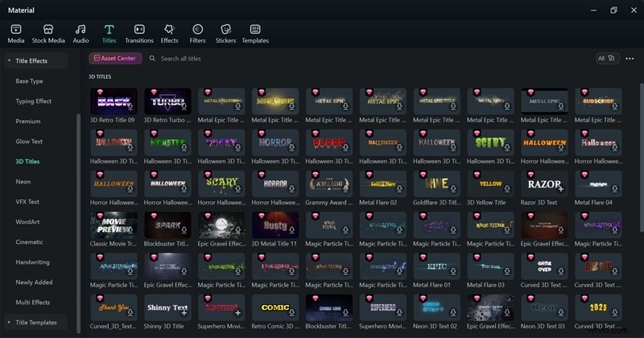The image size is (644, 338).
Task: Download the Neon 3D Text 02 title
Action: (x=453, y=313)
